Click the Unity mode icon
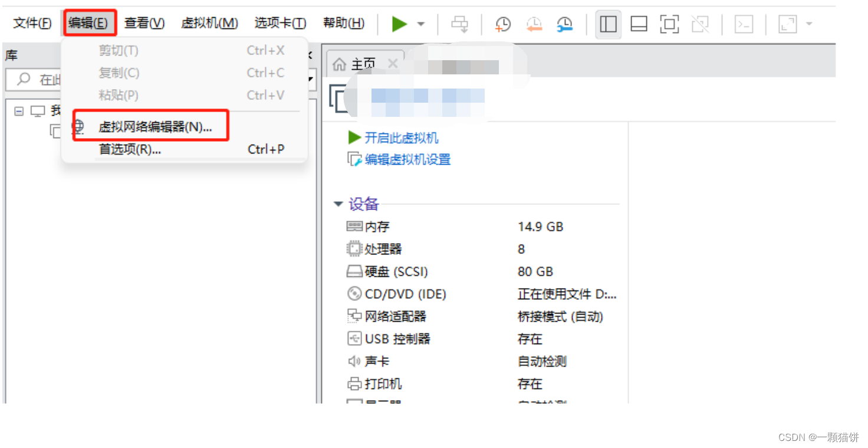This screenshot has height=448, width=868. pos(700,24)
